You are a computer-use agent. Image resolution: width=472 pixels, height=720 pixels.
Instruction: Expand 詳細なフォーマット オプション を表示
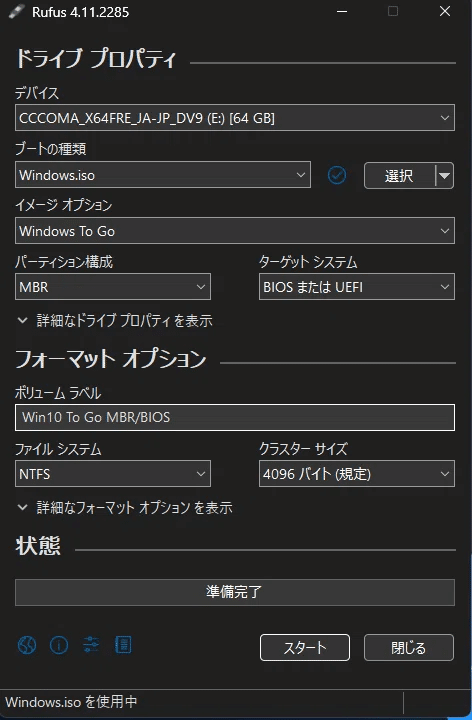pyautogui.click(x=125, y=507)
